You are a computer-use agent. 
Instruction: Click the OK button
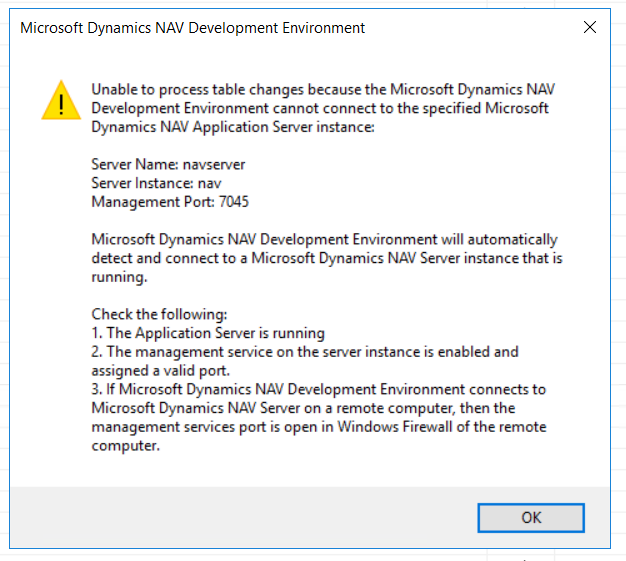pos(531,517)
